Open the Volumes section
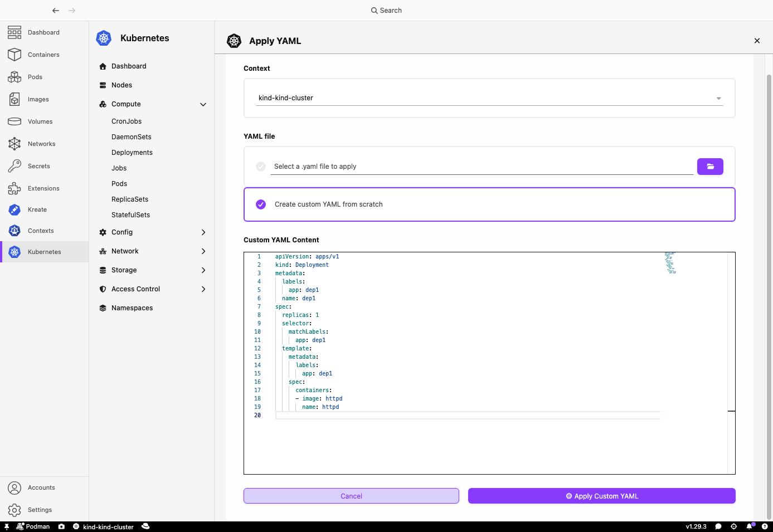Image resolution: width=773 pixels, height=532 pixels. (x=44, y=121)
